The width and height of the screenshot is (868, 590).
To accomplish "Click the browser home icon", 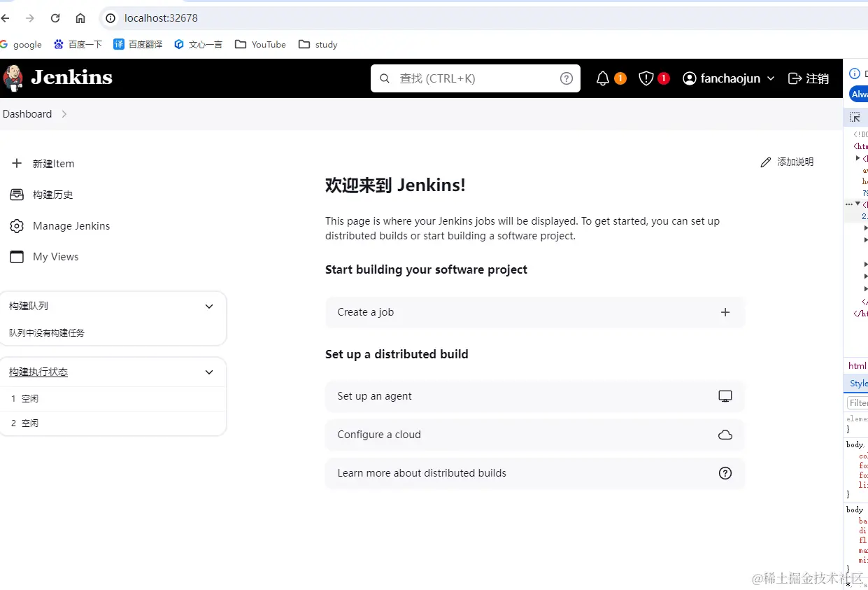I will 80,18.
